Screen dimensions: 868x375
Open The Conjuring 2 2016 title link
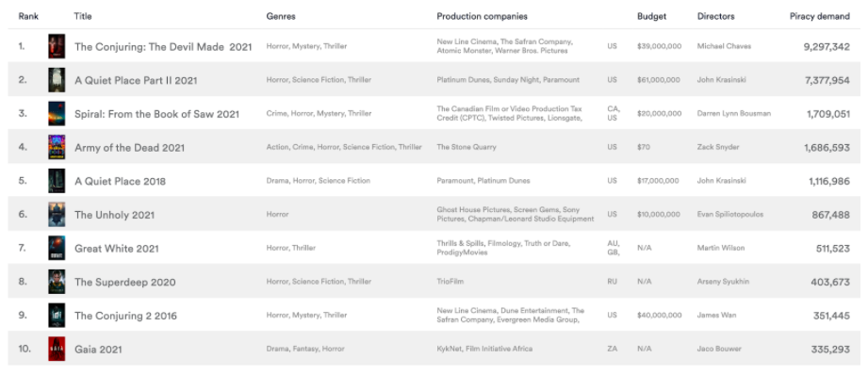point(125,316)
